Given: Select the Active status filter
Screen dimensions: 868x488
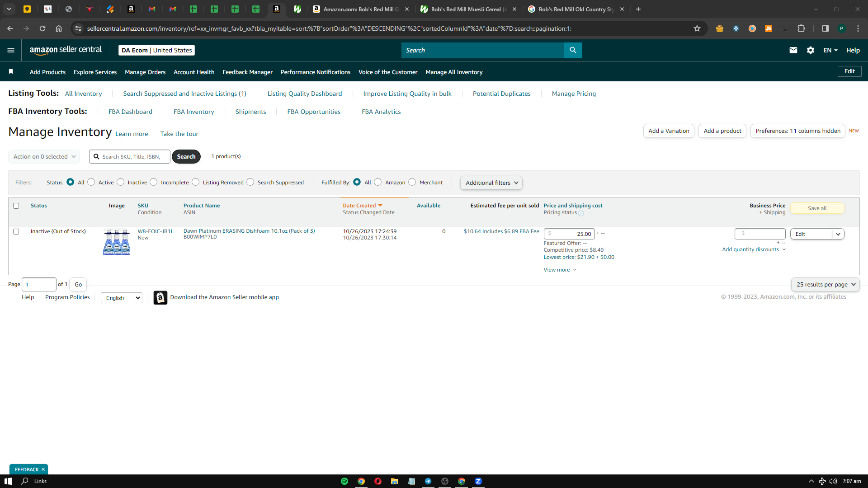Looking at the screenshot, I should 91,182.
